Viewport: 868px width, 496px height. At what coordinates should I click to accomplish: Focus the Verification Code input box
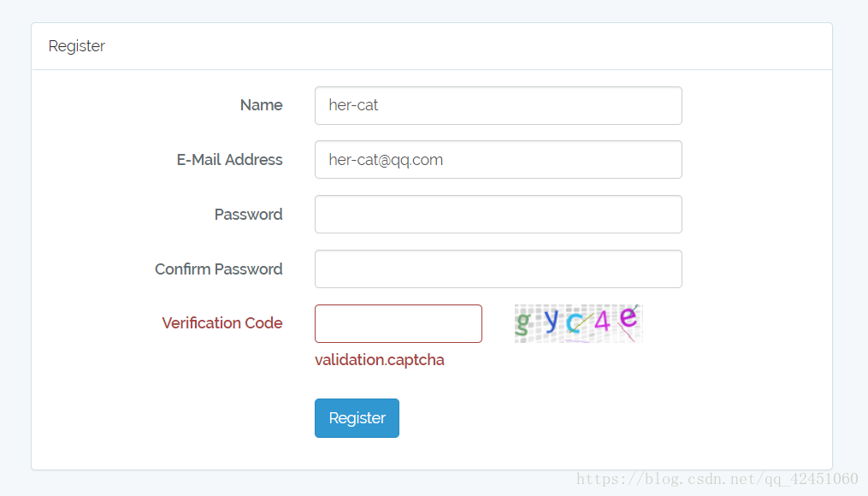tap(399, 324)
